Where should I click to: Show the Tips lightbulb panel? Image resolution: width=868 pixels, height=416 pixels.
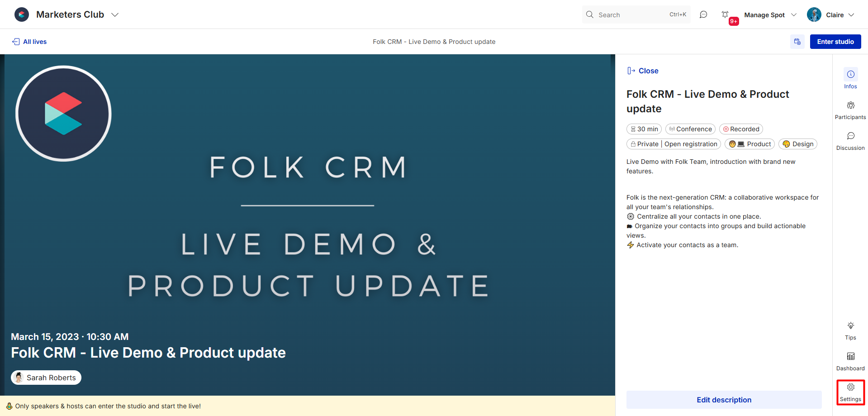pyautogui.click(x=850, y=330)
